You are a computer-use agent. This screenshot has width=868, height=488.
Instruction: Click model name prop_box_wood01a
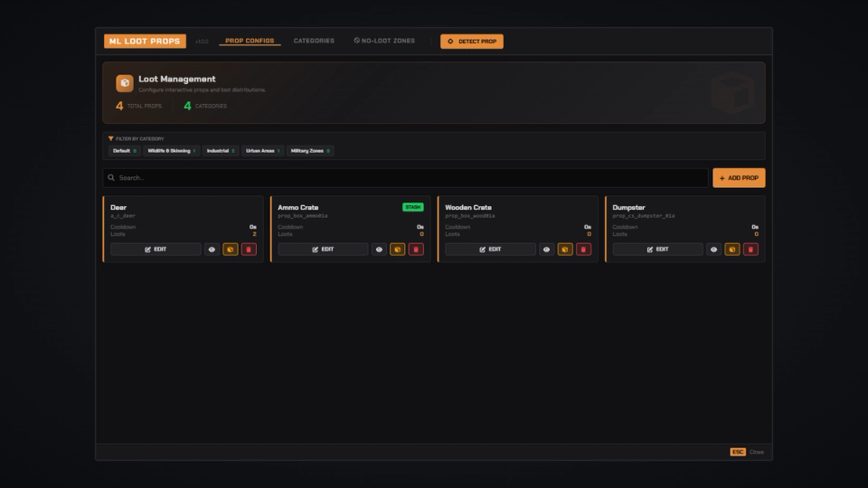(470, 216)
